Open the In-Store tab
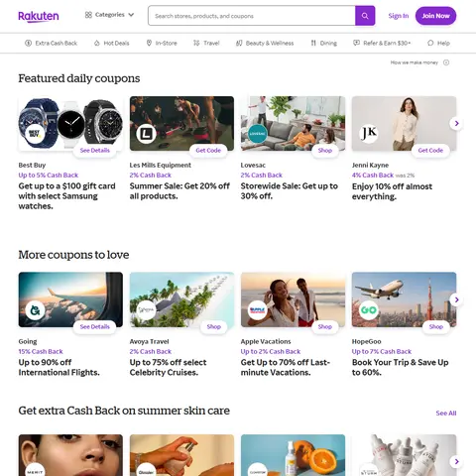476x476 pixels. point(162,43)
